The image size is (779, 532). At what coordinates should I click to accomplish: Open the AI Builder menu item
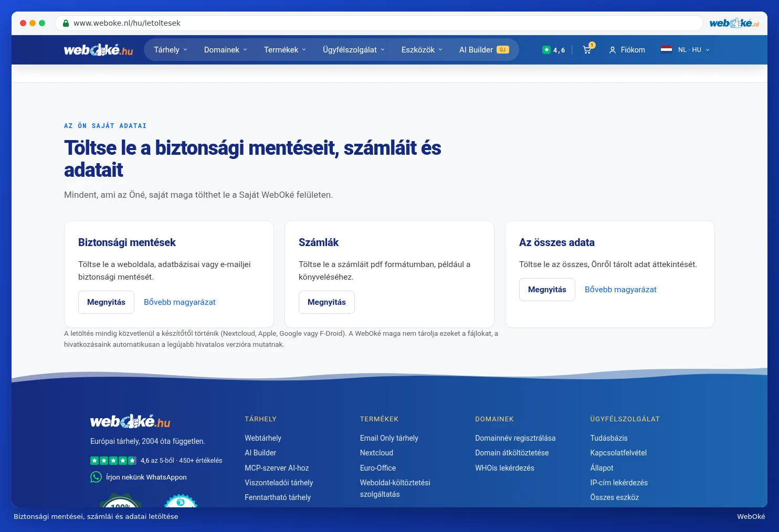(484, 50)
